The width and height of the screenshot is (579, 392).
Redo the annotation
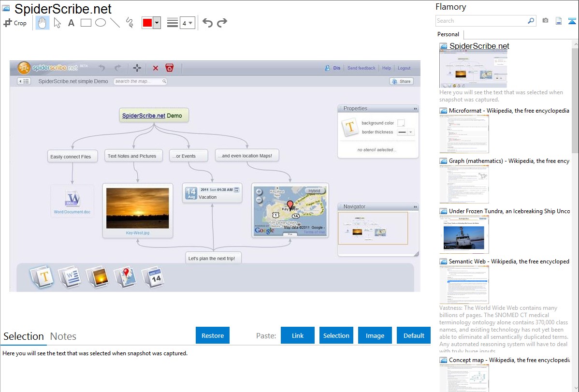click(x=222, y=23)
